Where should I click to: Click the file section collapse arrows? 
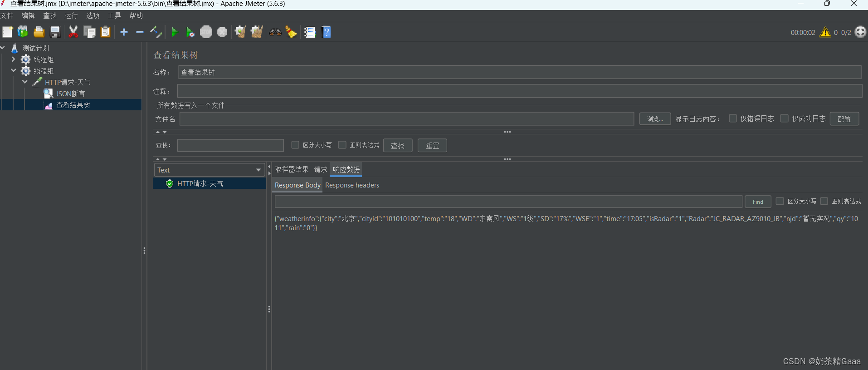[161, 132]
